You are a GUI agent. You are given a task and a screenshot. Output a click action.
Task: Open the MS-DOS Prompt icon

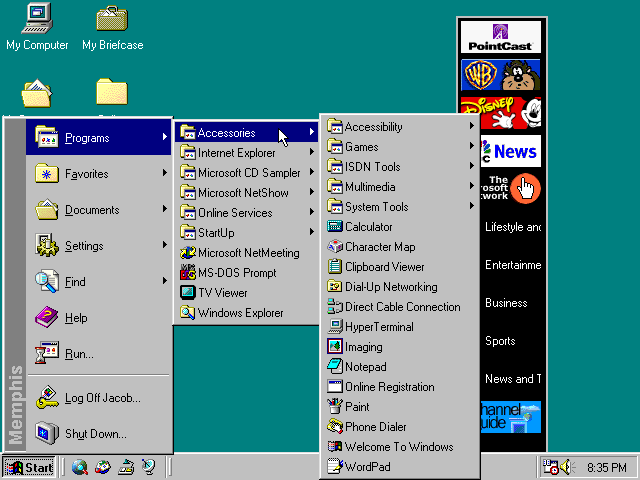pos(188,273)
